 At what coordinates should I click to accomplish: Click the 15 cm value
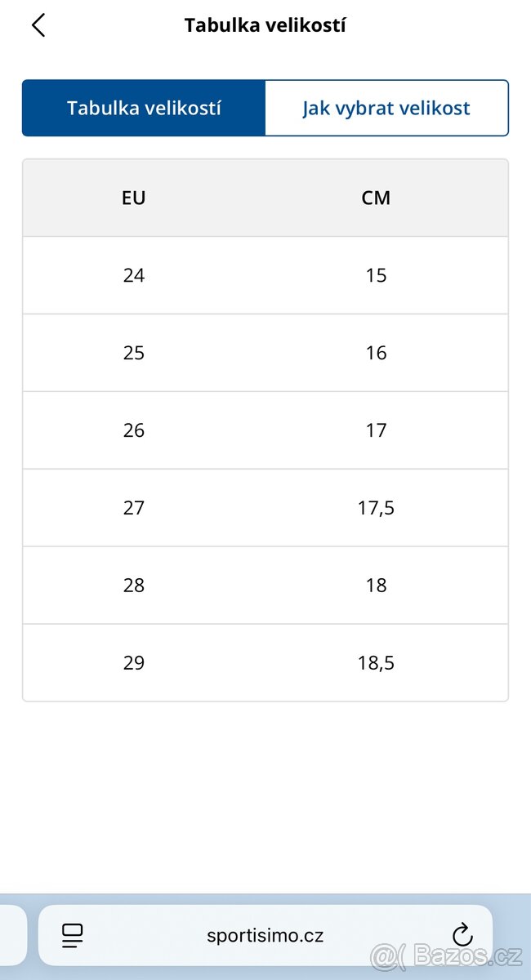pyautogui.click(x=376, y=275)
